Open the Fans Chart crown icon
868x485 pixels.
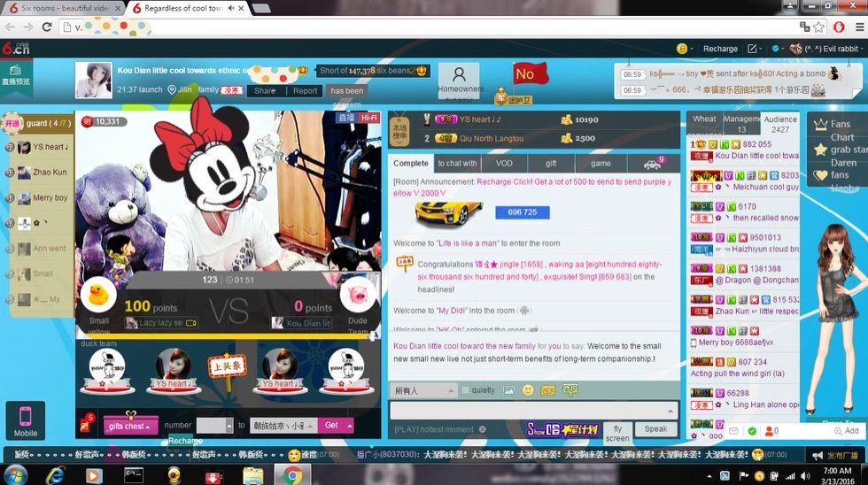click(820, 125)
